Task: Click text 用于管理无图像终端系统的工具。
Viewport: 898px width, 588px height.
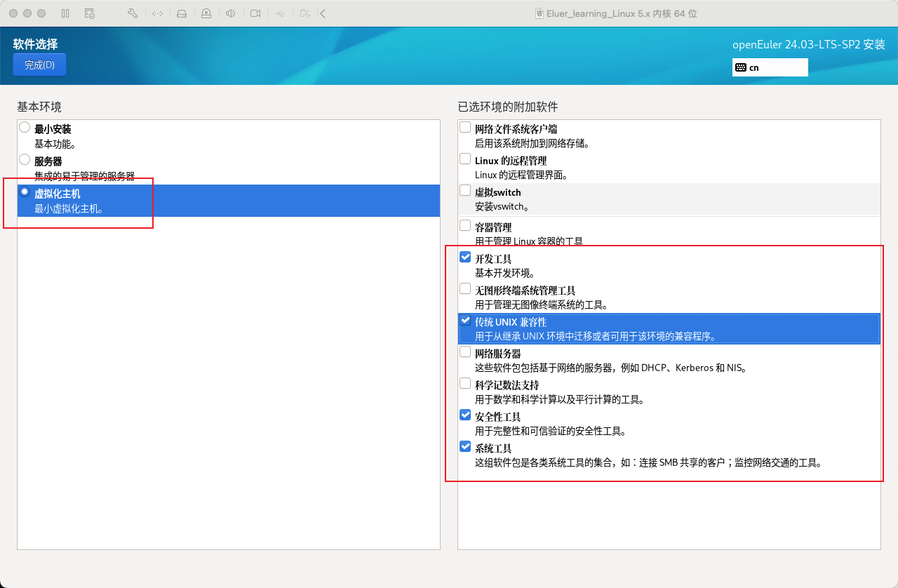Action: [542, 305]
